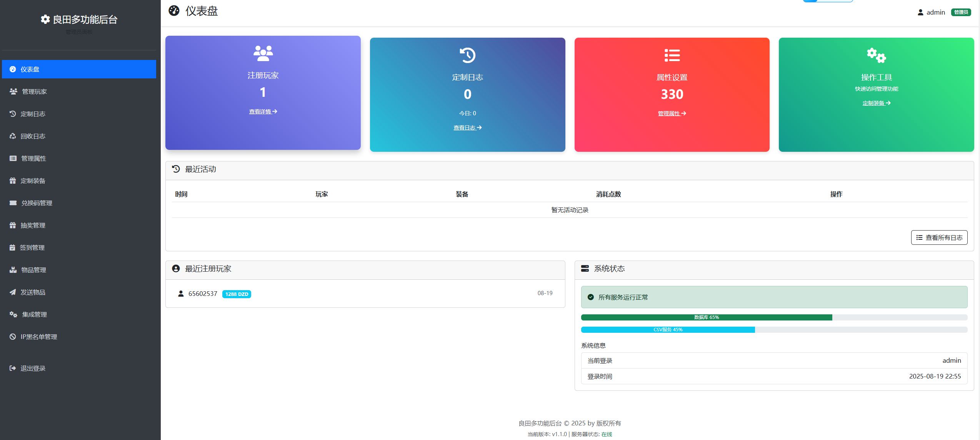Image resolution: width=980 pixels, height=440 pixels.
Task: Click the 发送物品 paper plane icon
Action: coord(13,292)
